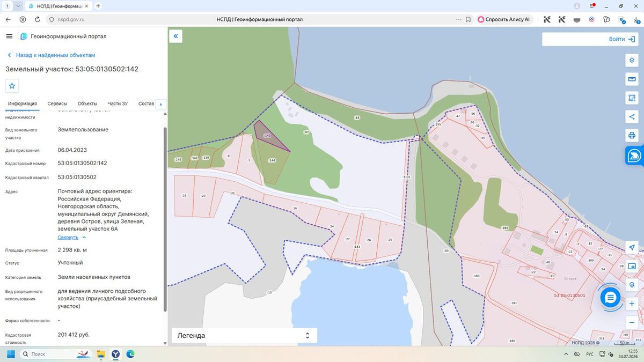Open the hamburger main menu
644x362 pixels.
pyautogui.click(x=9, y=36)
